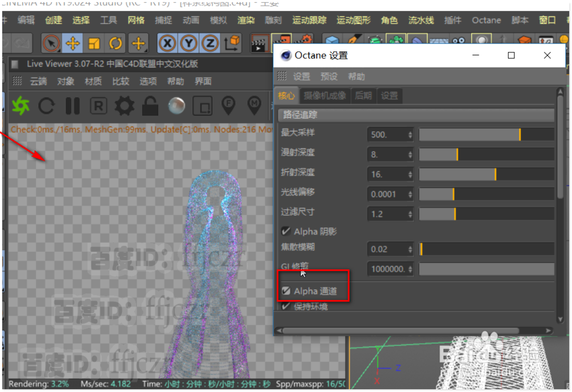572x392 pixels.
Task: Open the Octane menu in main menubar
Action: point(486,20)
